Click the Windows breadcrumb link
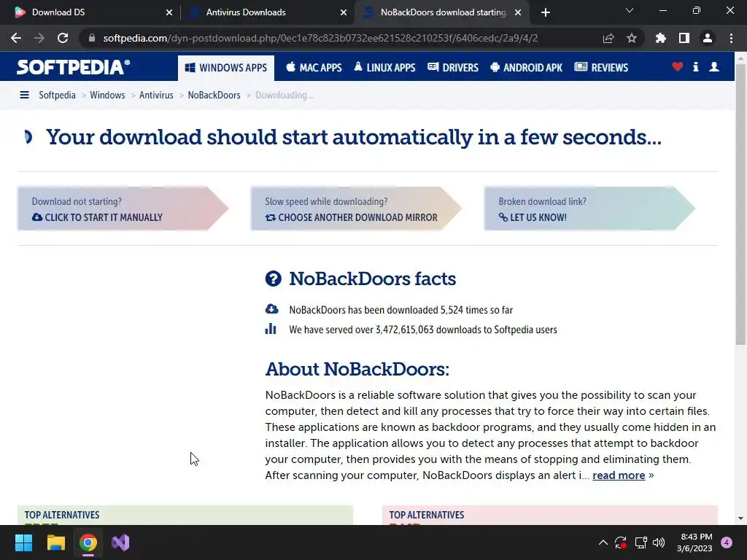This screenshot has height=560, width=747. tap(107, 96)
